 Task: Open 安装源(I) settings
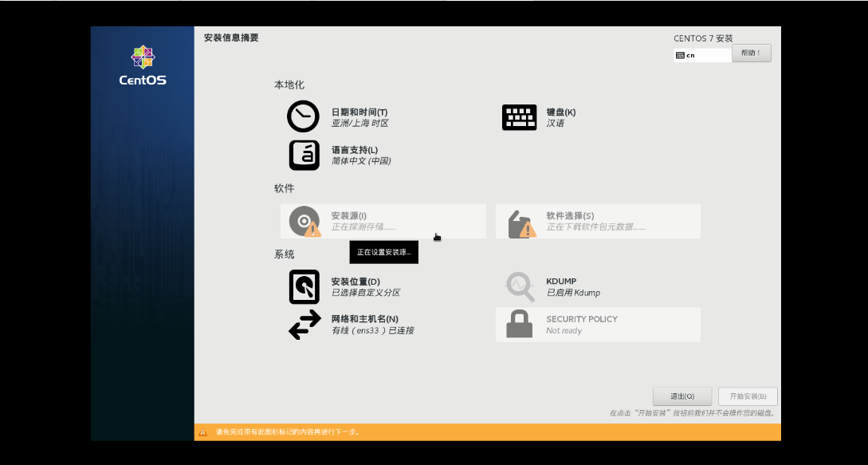point(349,215)
